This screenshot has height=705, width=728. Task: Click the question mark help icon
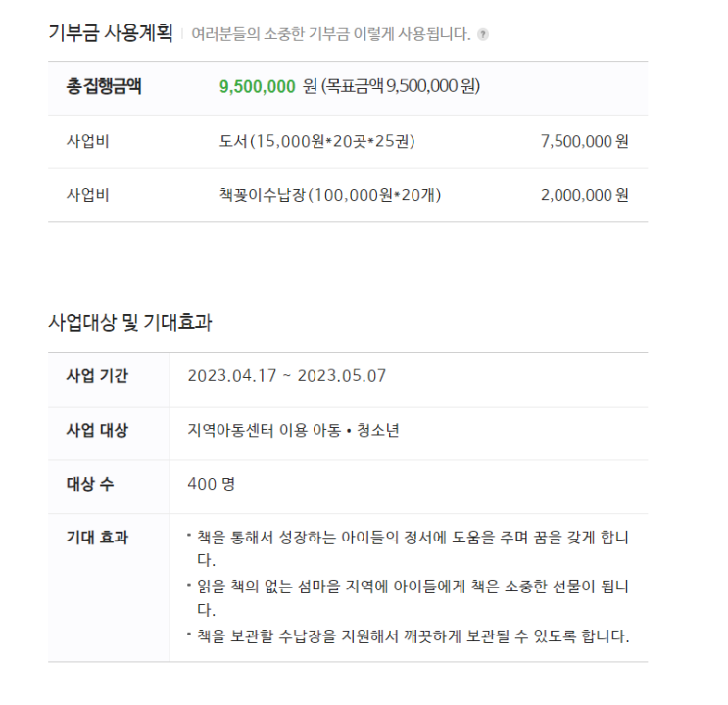click(x=483, y=35)
